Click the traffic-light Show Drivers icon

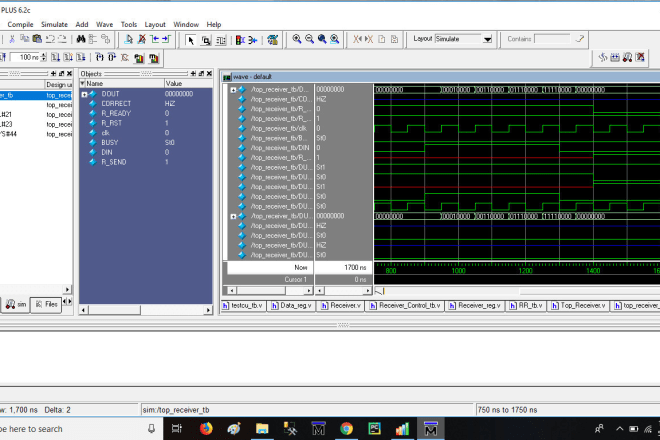pyautogui.click(x=240, y=40)
